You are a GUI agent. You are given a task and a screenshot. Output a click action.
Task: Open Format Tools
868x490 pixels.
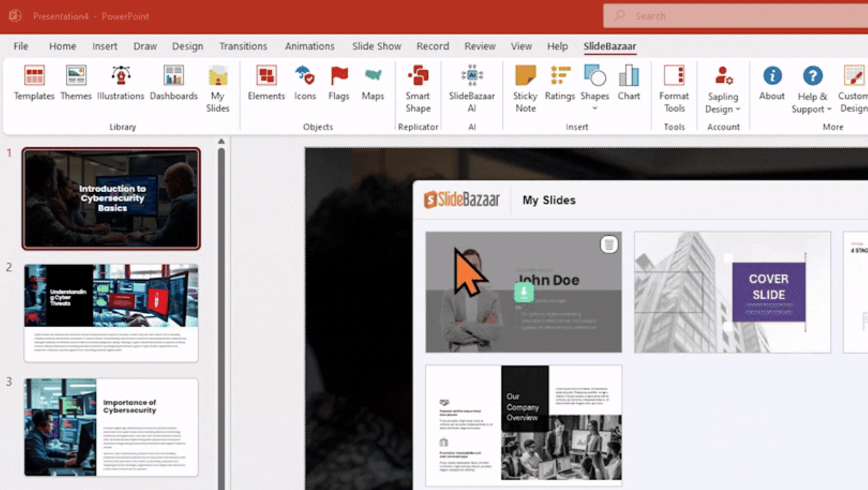pyautogui.click(x=674, y=89)
